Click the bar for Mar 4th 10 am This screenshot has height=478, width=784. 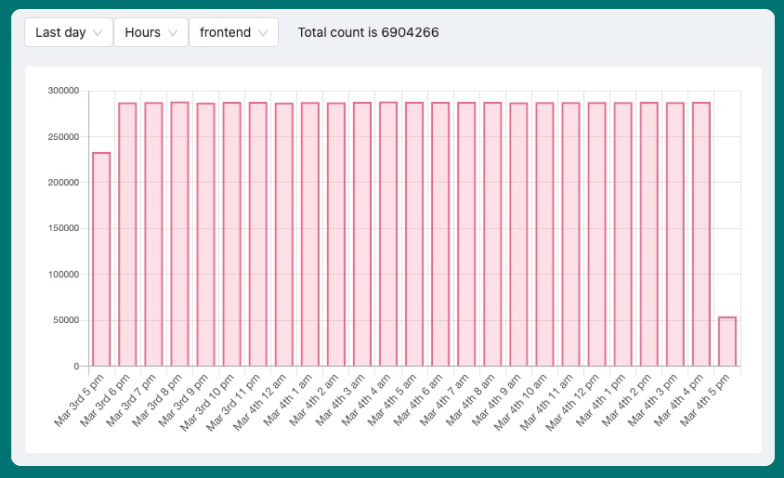544,234
